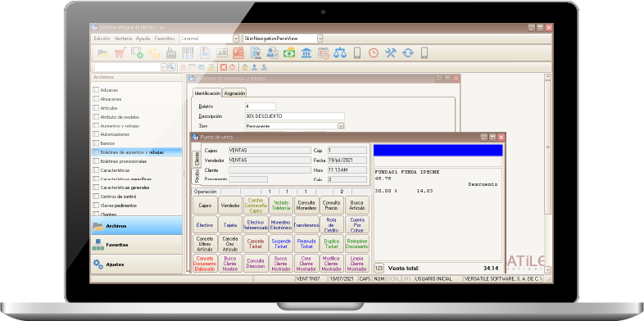Tick the Aduanas checkbox
This screenshot has height=321, width=644.
tap(96, 89)
